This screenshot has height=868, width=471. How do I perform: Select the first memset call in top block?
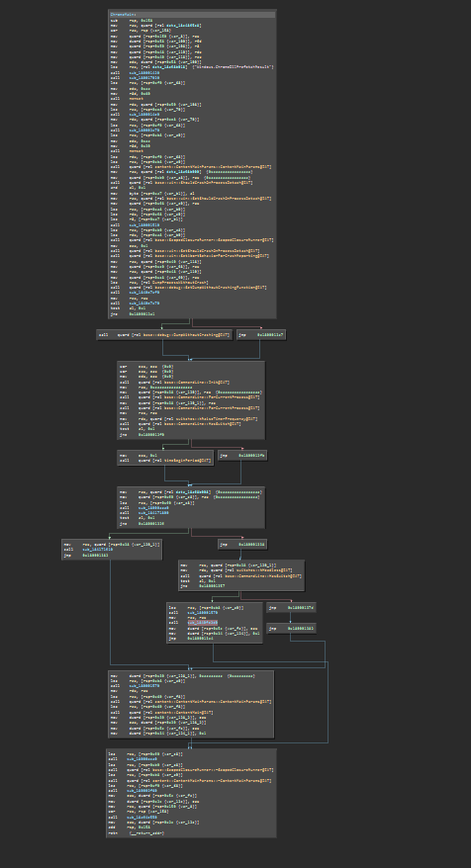click(x=136, y=98)
